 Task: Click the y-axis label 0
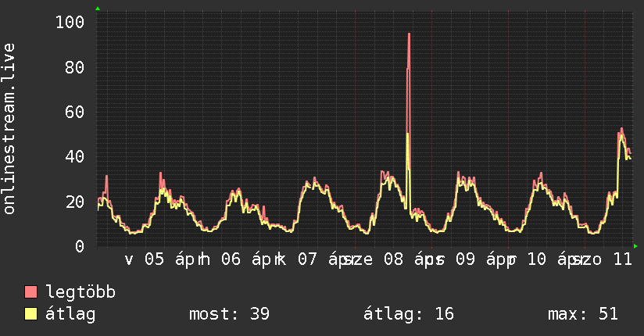click(x=80, y=246)
